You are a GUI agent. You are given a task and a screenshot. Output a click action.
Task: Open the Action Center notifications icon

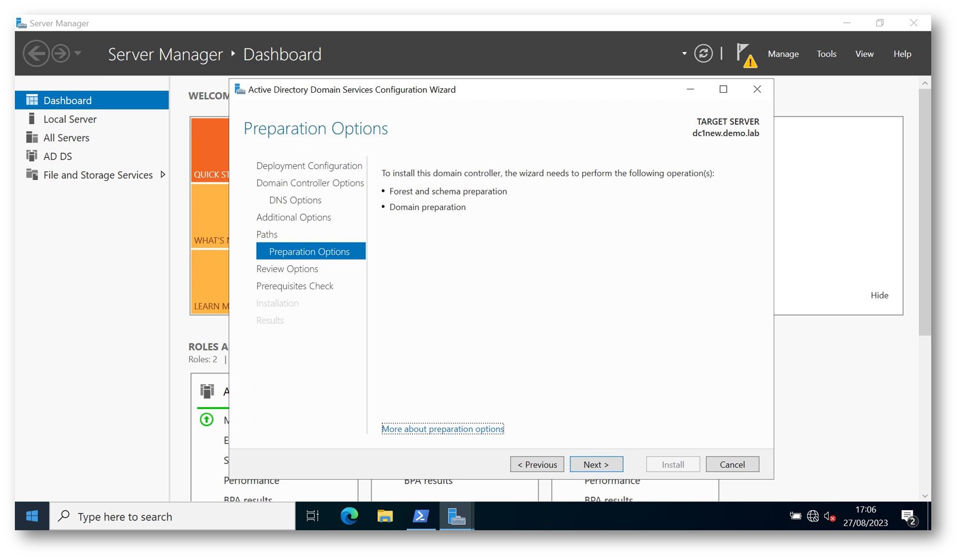(909, 517)
